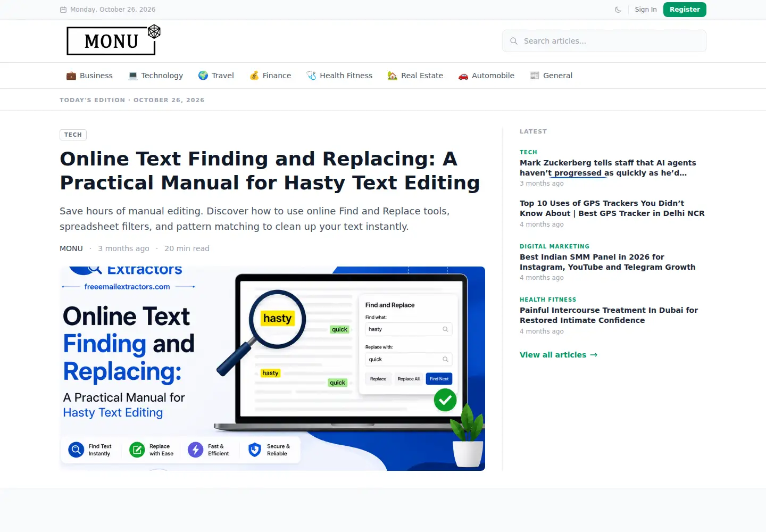This screenshot has width=766, height=532.
Task: Click the Travel globe icon
Action: coord(203,76)
